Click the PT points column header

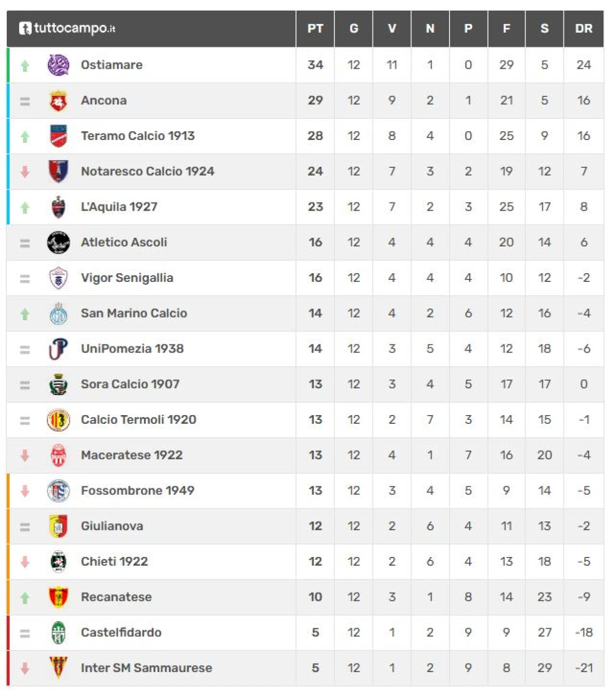315,29
